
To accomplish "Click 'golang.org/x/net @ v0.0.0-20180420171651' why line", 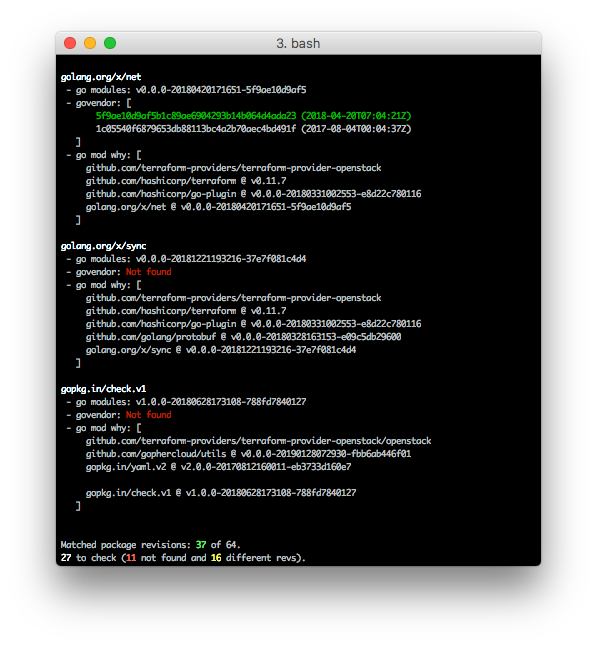I will click(x=218, y=207).
